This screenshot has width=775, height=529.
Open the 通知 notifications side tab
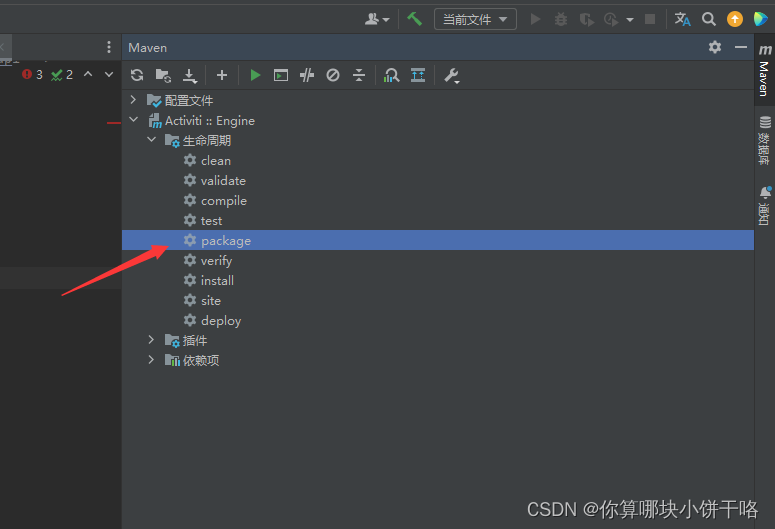(x=765, y=205)
